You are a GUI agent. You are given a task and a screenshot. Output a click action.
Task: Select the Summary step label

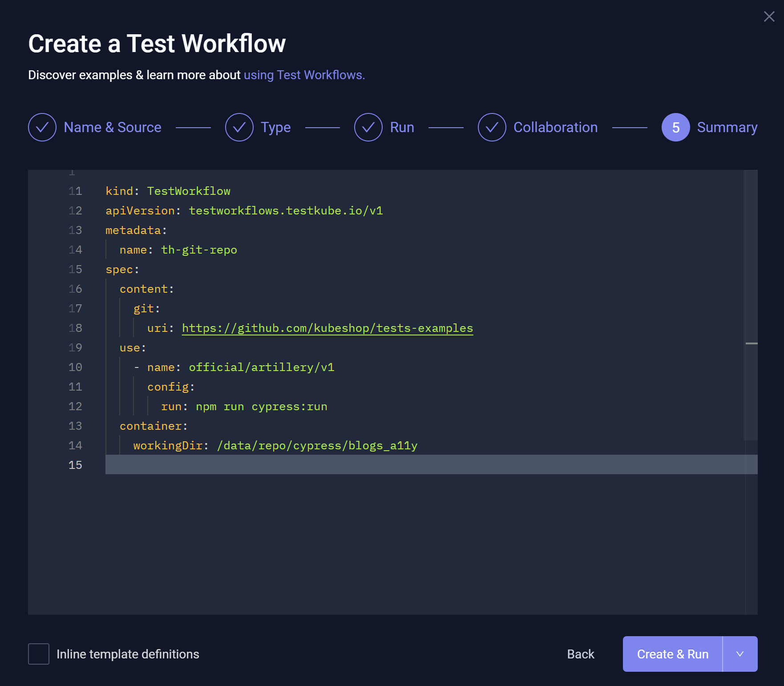click(x=727, y=127)
